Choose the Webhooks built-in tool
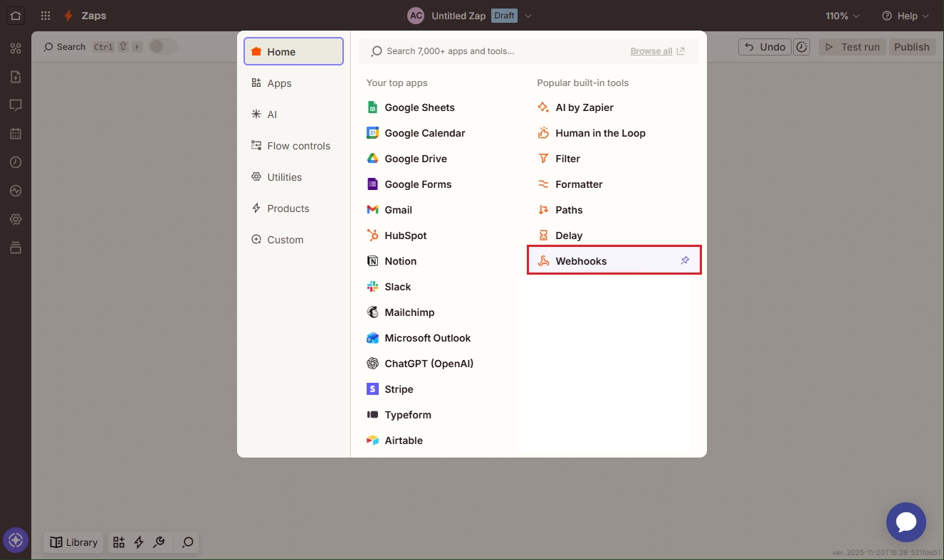The image size is (944, 560). [614, 261]
